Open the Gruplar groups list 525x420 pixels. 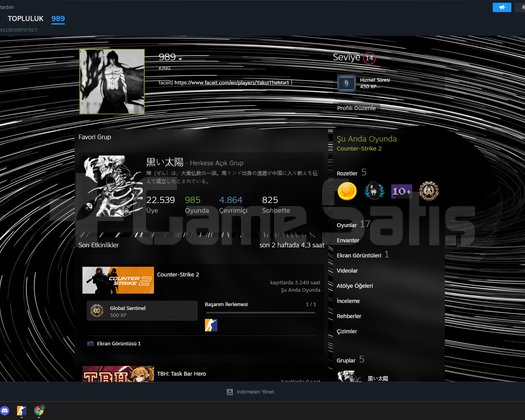click(346, 360)
